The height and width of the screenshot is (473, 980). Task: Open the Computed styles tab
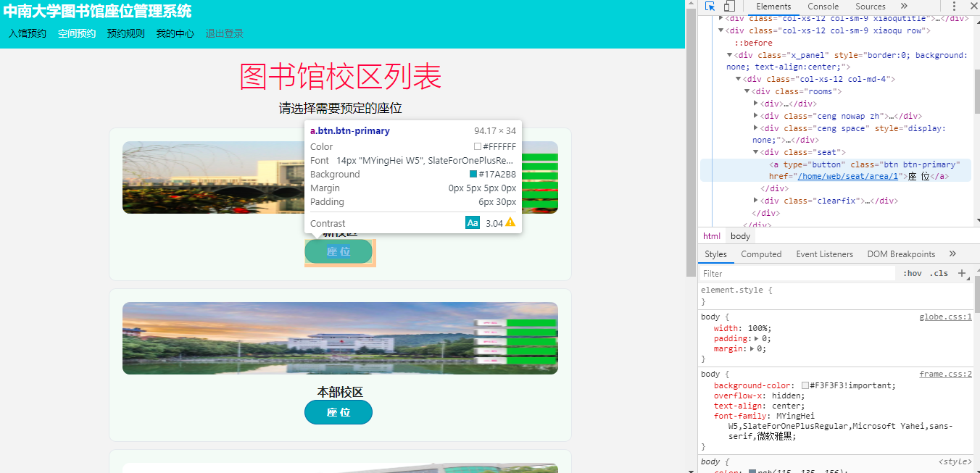761,254
